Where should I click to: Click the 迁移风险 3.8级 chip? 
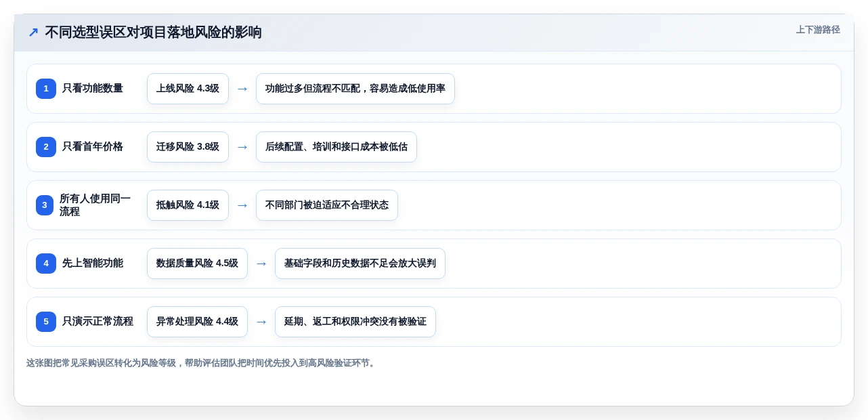188,147
